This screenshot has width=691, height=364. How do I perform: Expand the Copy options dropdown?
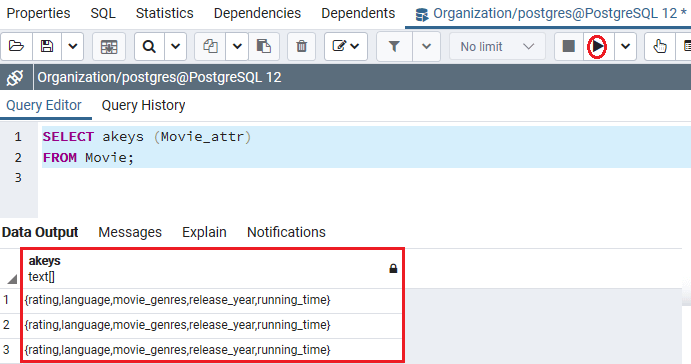(x=237, y=46)
